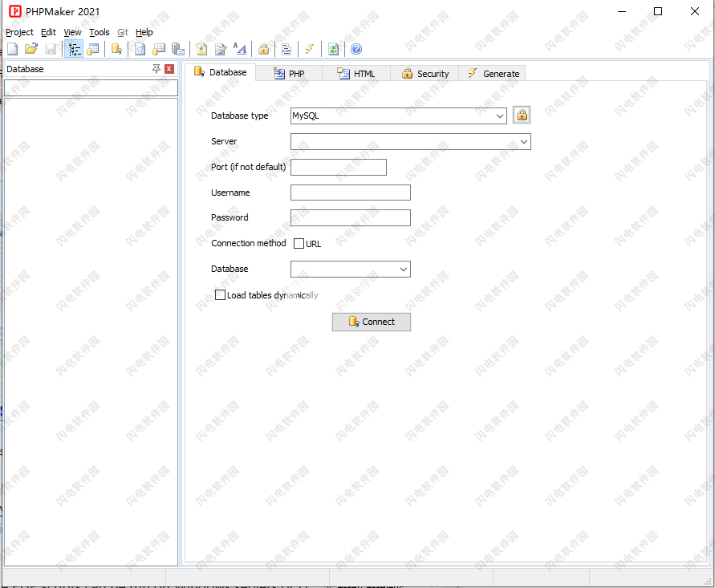Toggle the highlighted tree view toolbar icon
This screenshot has height=588, width=715.
[74, 49]
